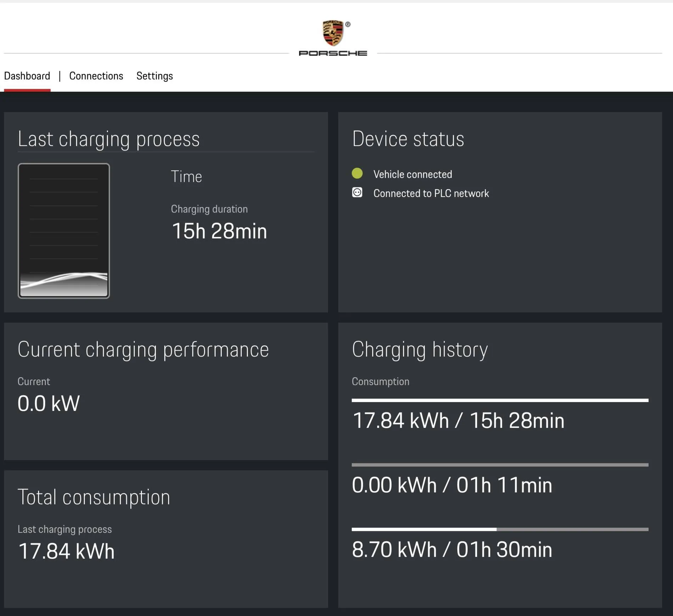Viewport: 673px width, 616px height.
Task: Click 'Connected to PLC network' status text
Action: point(431,193)
